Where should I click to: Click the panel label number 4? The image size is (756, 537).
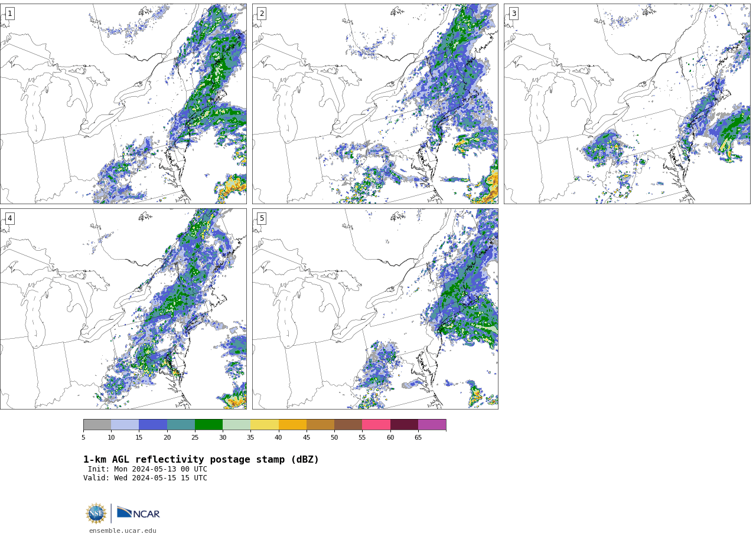9,218
